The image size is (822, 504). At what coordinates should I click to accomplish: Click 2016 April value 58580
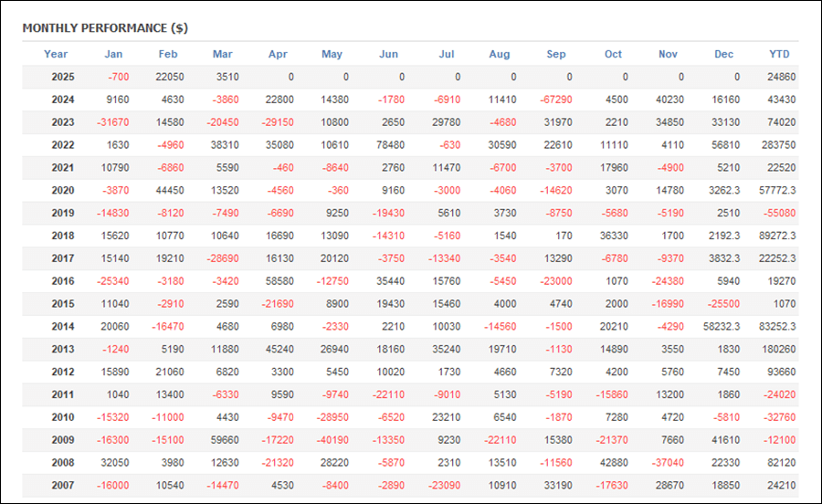click(x=279, y=281)
